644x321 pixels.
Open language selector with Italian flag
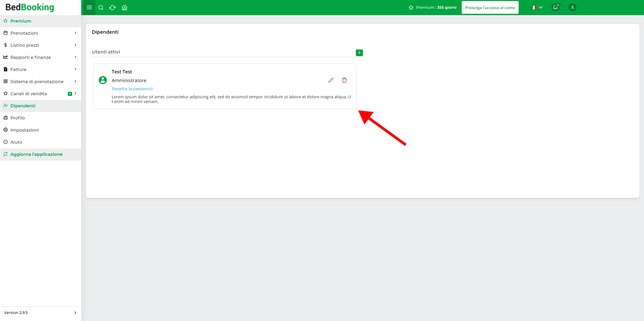point(538,7)
